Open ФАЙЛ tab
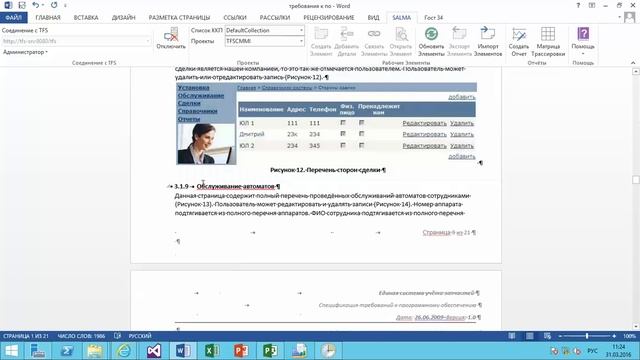The height and width of the screenshot is (360, 640). (x=13, y=18)
